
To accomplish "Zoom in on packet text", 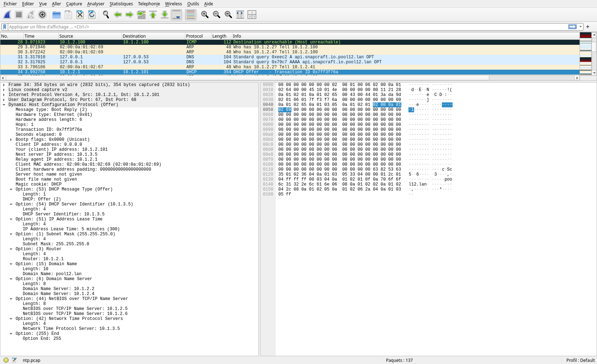I will point(205,15).
